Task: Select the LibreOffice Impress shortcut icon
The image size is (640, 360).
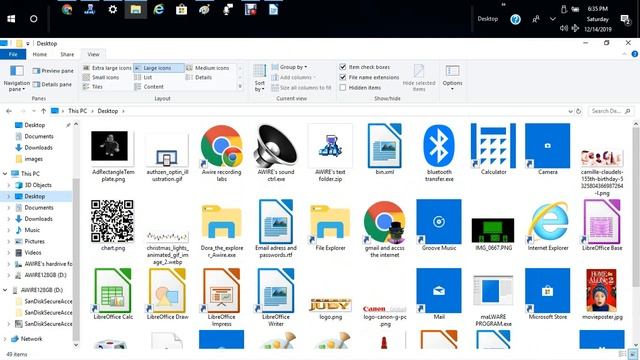Action: tap(222, 291)
